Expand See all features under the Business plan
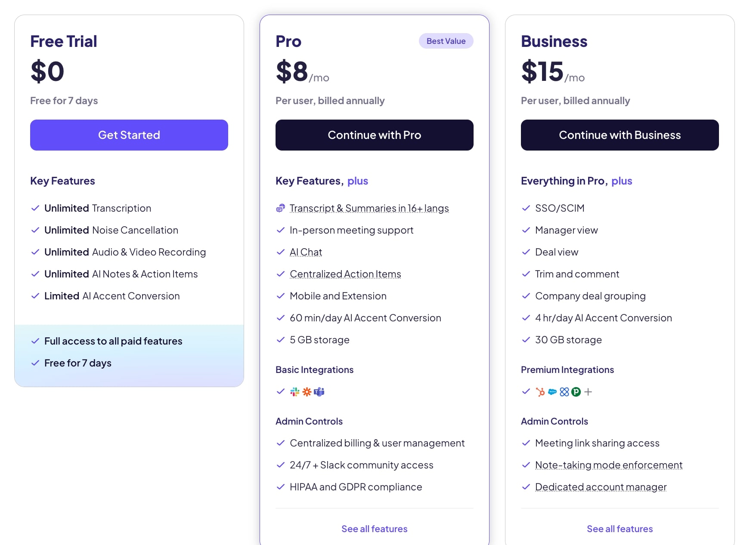Image resolution: width=756 pixels, height=545 pixels. coord(620,529)
